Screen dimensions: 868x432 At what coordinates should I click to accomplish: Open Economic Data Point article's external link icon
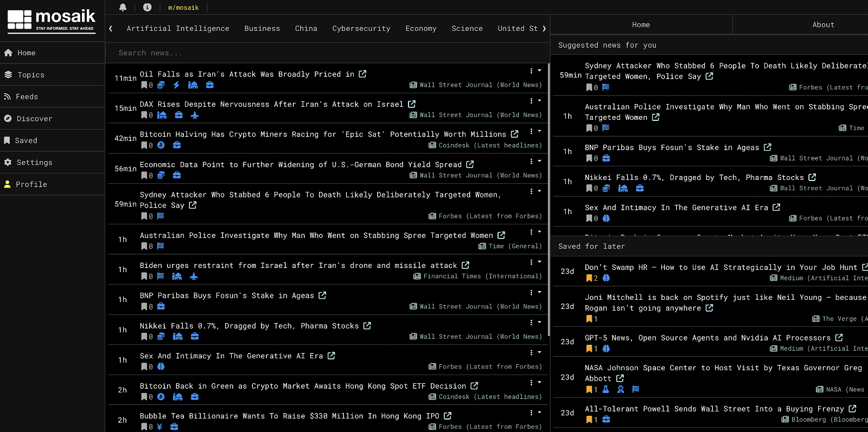[470, 164]
